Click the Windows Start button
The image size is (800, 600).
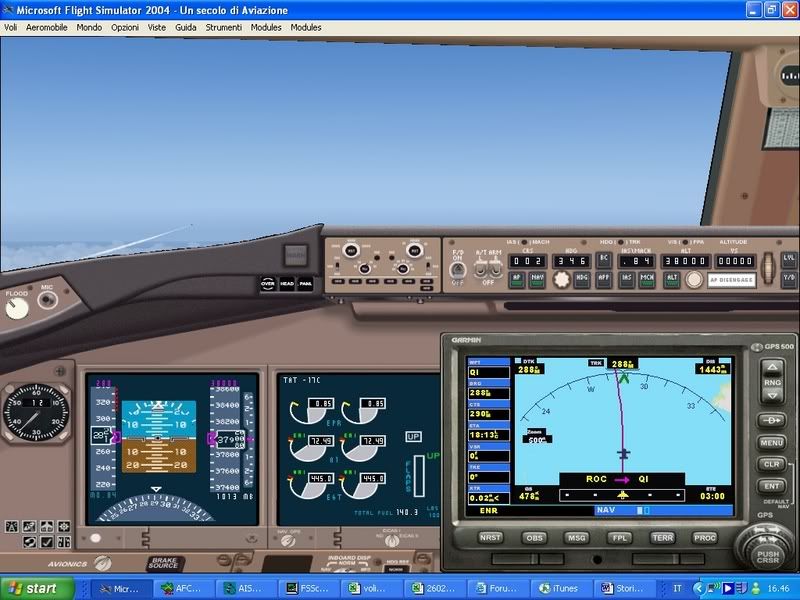click(x=37, y=588)
